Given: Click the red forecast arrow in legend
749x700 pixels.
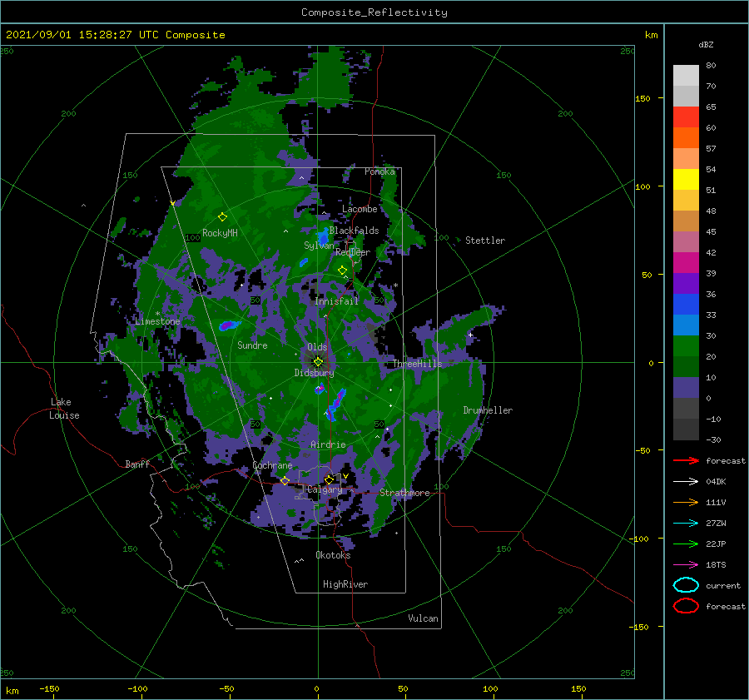Looking at the screenshot, I should tap(686, 460).
